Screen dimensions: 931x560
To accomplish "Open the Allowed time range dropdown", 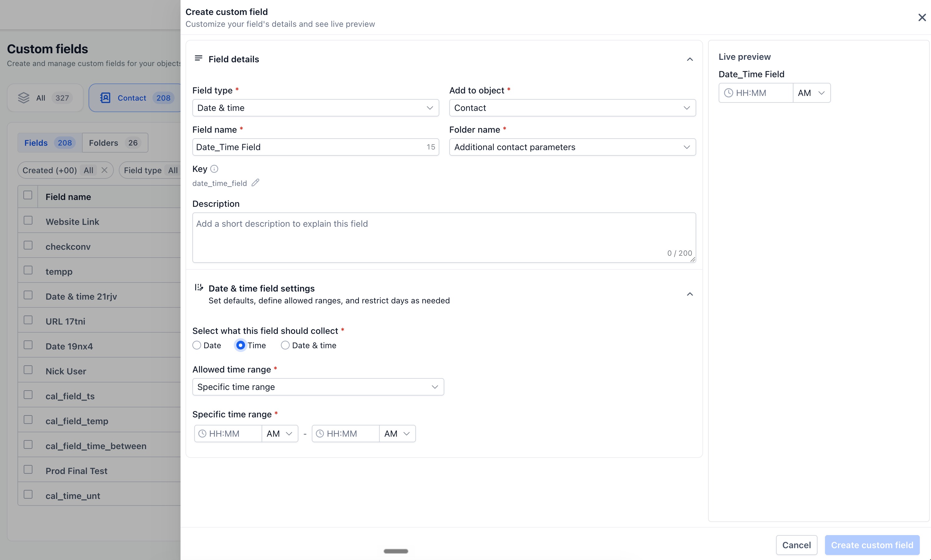I will coord(318,387).
